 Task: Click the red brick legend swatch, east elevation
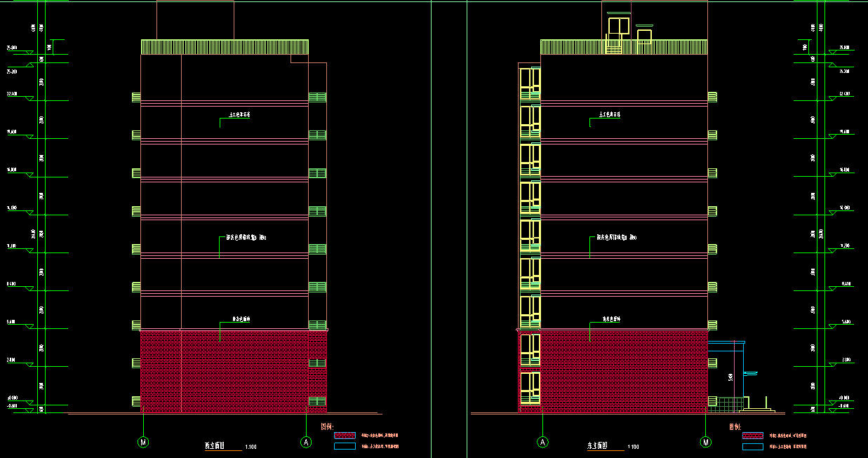tap(752, 436)
